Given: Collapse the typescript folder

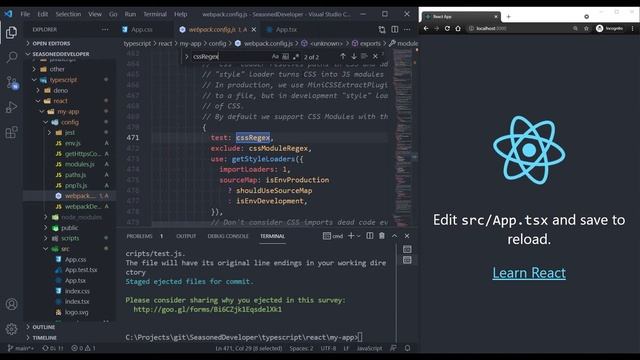Looking at the screenshot, I should pyautogui.click(x=63, y=80).
